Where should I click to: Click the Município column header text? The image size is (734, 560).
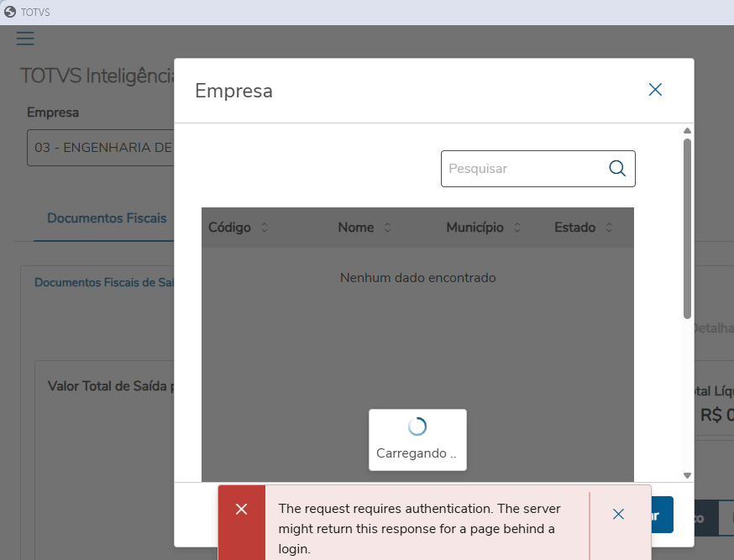(x=474, y=228)
